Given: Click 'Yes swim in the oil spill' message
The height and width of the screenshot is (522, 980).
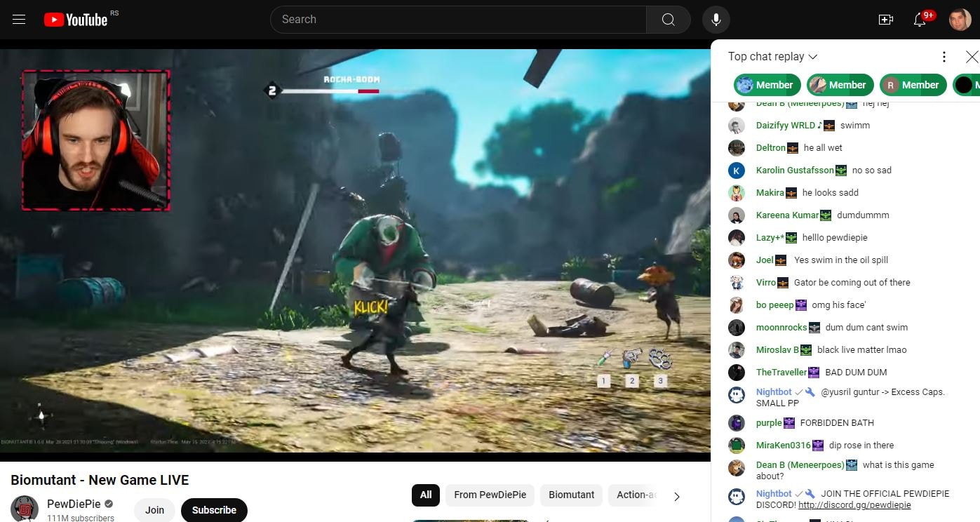Looking at the screenshot, I should (841, 260).
